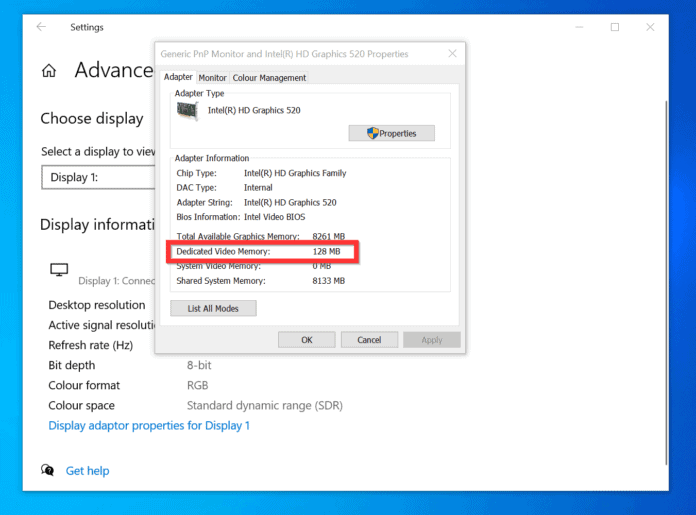Screen dimensions: 696x515
Task: Click the Shared System Memory 8133 MB value
Action: [x=328, y=281]
